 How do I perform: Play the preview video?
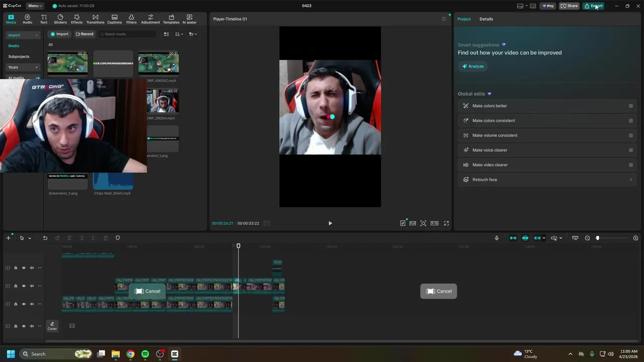(330, 223)
